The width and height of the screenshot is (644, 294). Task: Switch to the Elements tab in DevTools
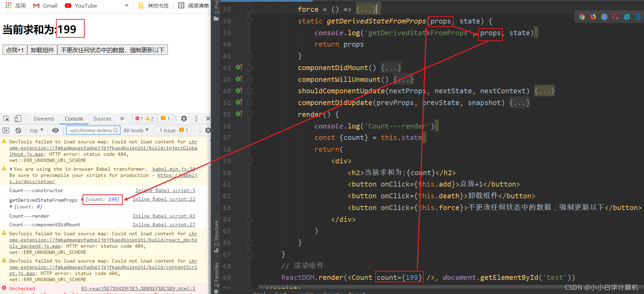pos(44,118)
